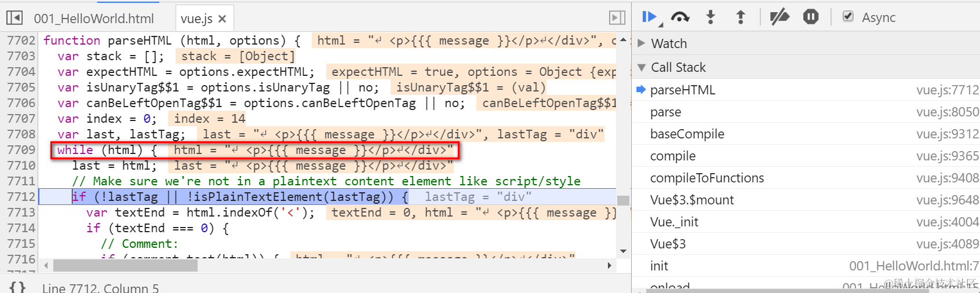Image resolution: width=980 pixels, height=293 pixels.
Task: Set breakpoint on line 7707
Action: click(x=21, y=119)
